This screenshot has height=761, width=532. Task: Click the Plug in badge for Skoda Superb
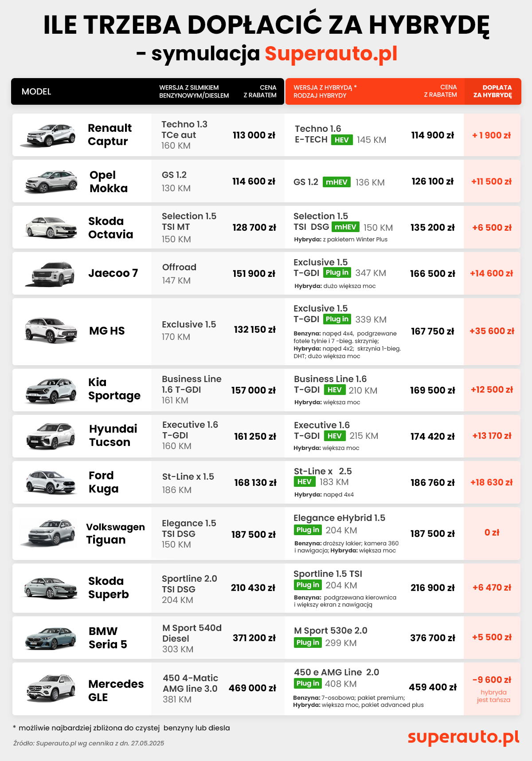[x=308, y=585]
